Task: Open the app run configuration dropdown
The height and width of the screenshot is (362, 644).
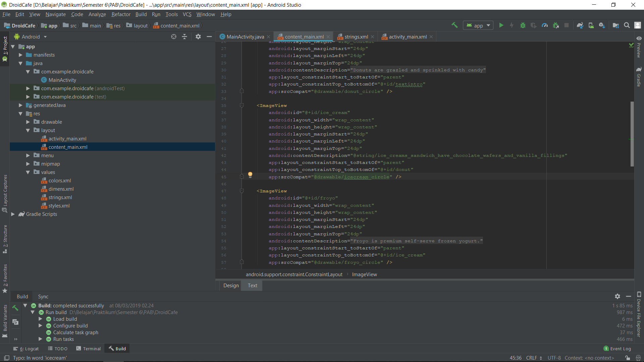Action: (x=478, y=25)
